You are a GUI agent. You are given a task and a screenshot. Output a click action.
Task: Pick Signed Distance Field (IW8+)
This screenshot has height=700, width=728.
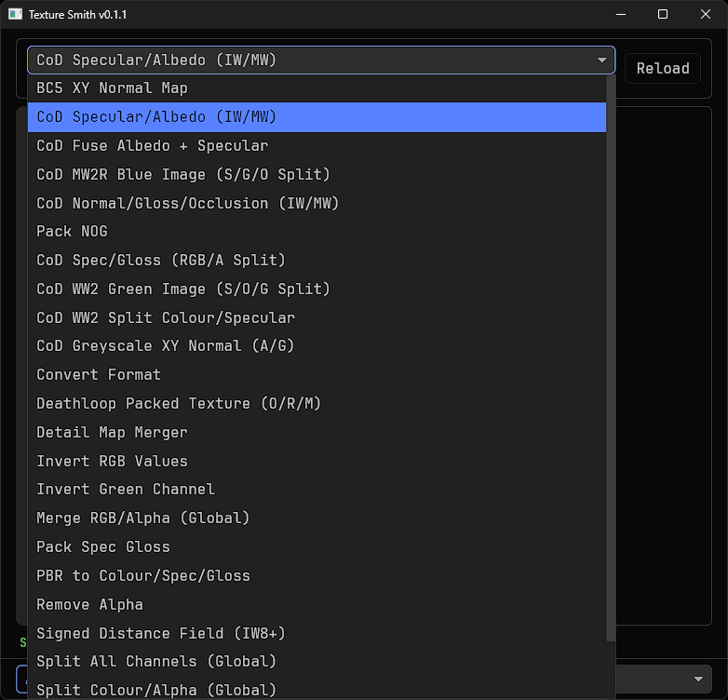tap(317, 634)
